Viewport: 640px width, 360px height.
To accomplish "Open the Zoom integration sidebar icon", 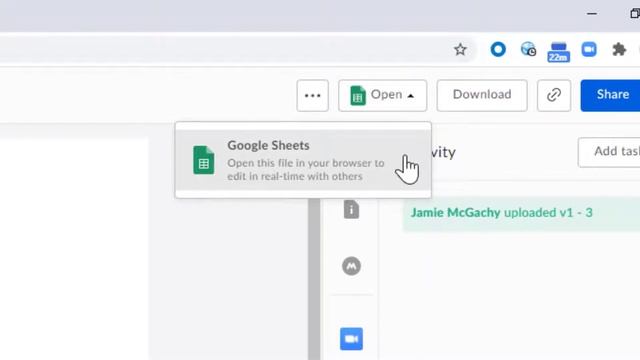I will [x=351, y=339].
